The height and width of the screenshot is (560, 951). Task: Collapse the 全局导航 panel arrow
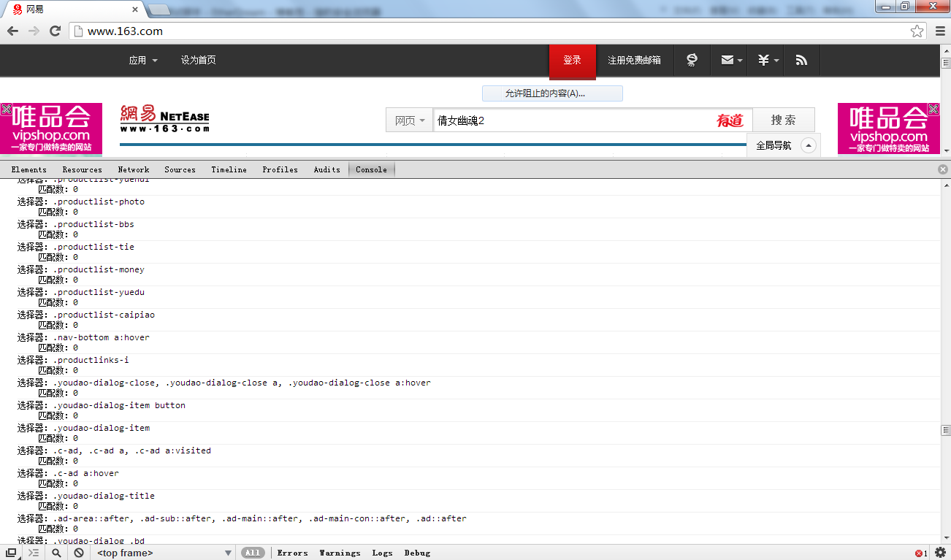(808, 145)
